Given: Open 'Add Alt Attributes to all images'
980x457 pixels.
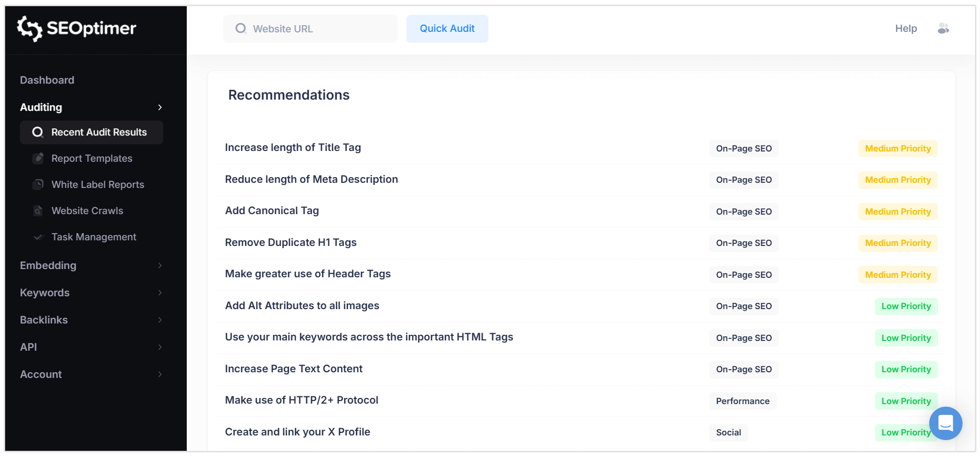Looking at the screenshot, I should click(x=302, y=306).
